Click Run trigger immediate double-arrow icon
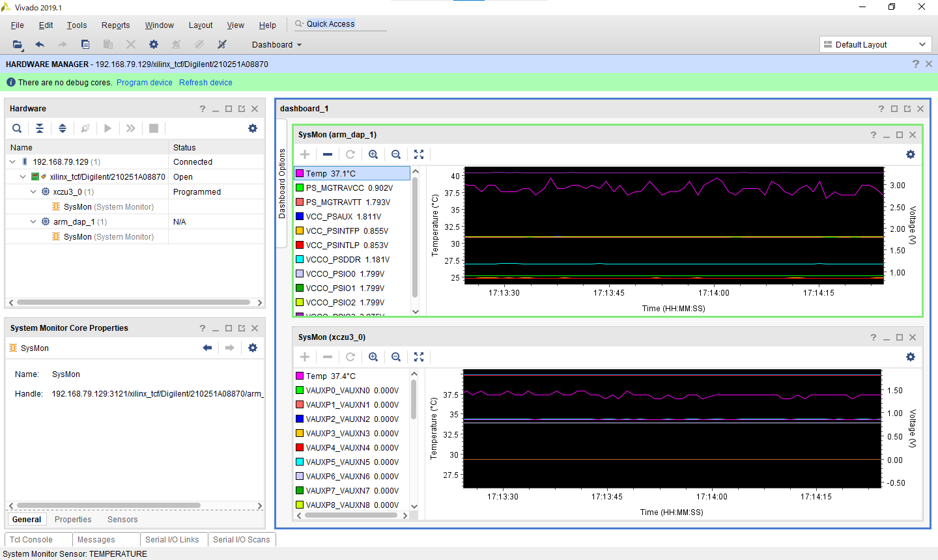This screenshot has width=938, height=560. (x=131, y=128)
